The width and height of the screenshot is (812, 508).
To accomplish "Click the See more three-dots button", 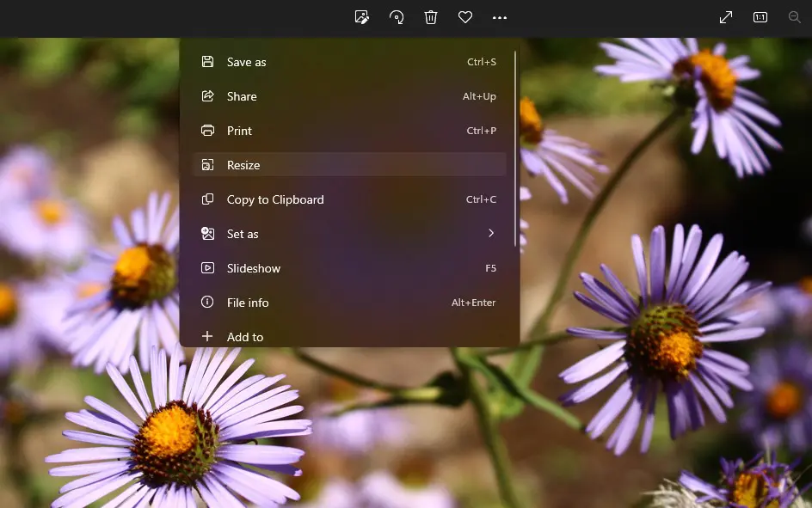I will (x=500, y=17).
